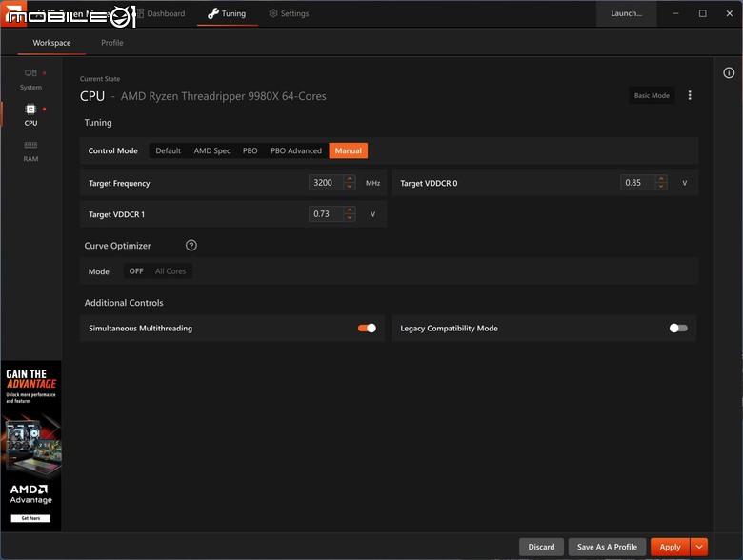Click the Discard button

point(541,547)
